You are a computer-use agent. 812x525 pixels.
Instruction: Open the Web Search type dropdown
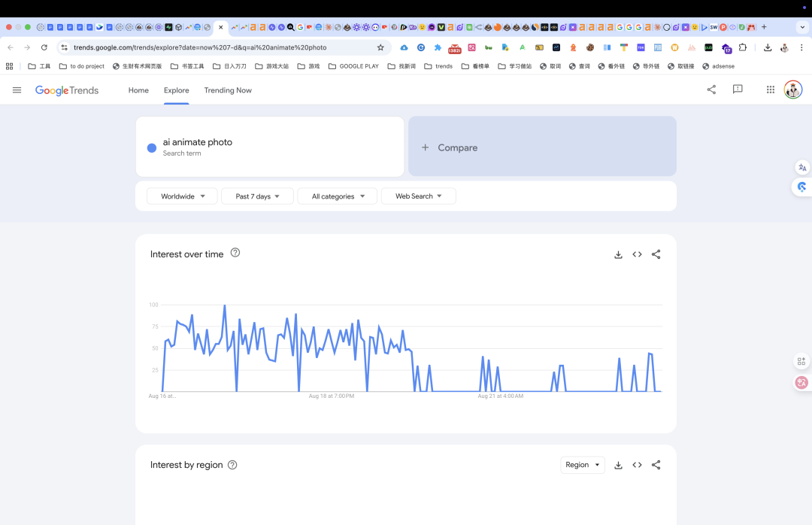[419, 196]
